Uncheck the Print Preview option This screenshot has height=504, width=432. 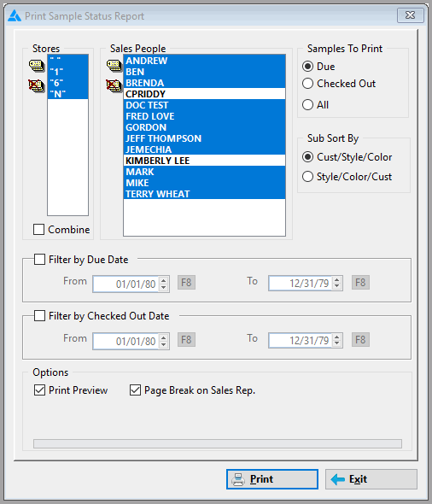(39, 390)
